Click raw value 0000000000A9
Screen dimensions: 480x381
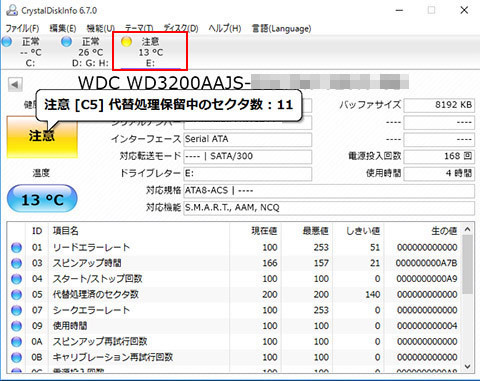coord(427,279)
